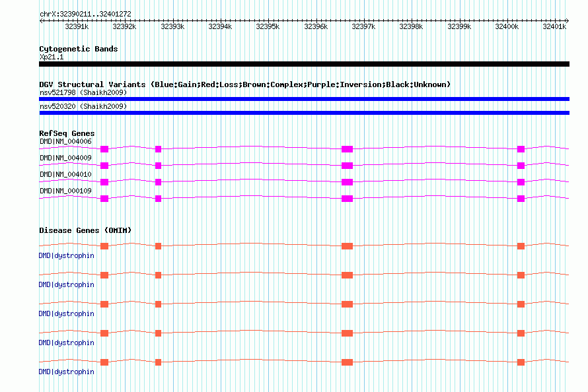Select NM_004006 exon near 32400k
Screen dimensions: 588x392
coord(521,149)
